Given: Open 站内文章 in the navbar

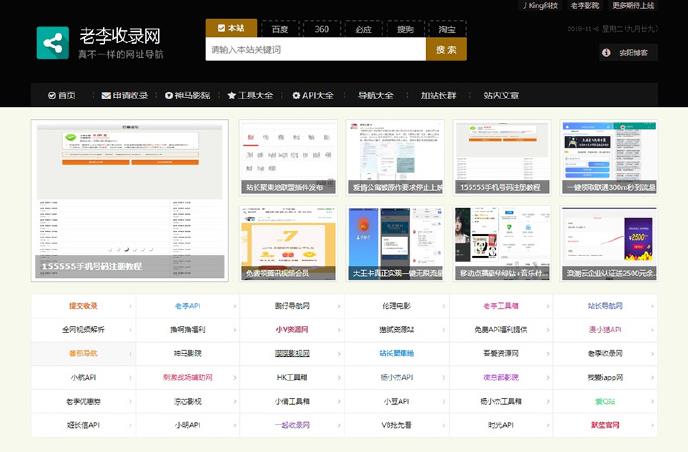Looking at the screenshot, I should coord(501,95).
